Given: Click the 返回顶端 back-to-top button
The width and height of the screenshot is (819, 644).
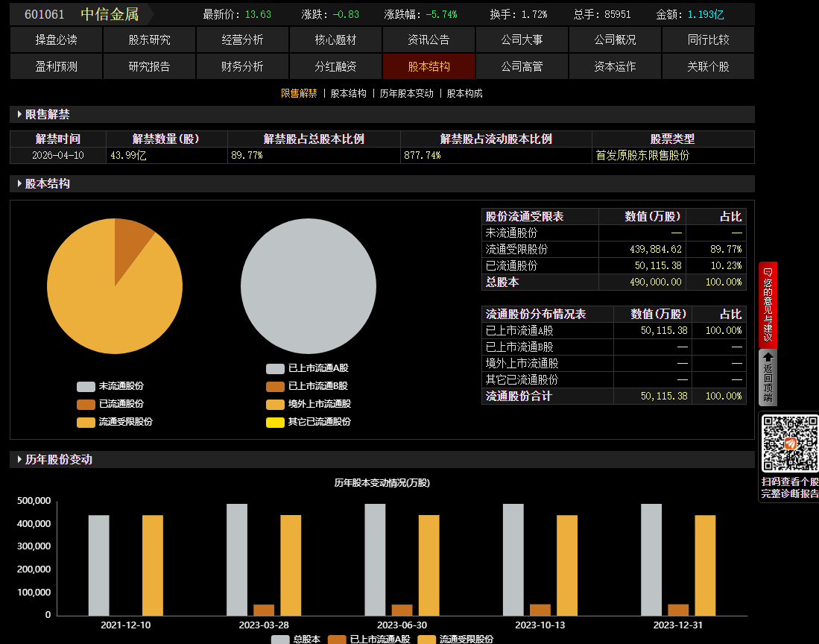Looking at the screenshot, I should (x=768, y=378).
